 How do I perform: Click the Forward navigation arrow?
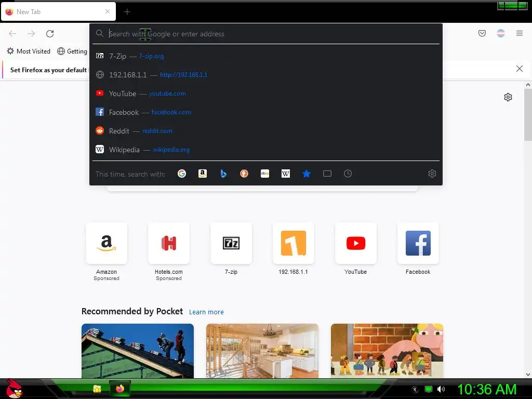click(31, 34)
